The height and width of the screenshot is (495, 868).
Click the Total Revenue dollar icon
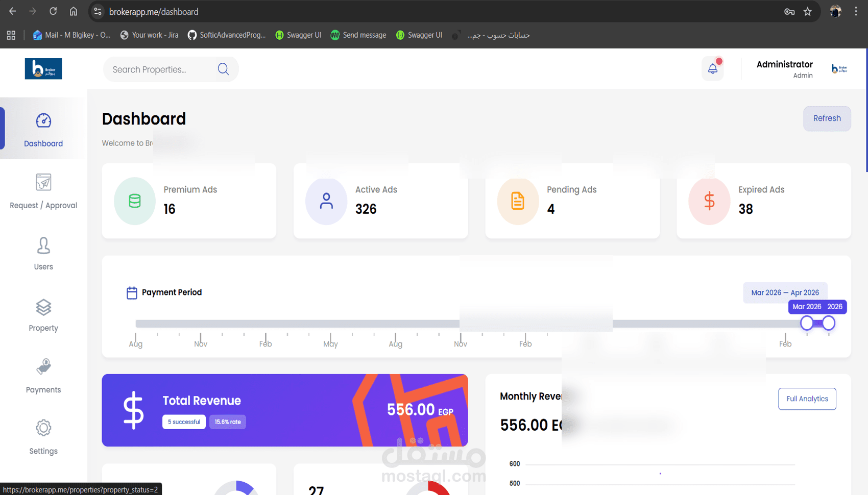coord(134,410)
